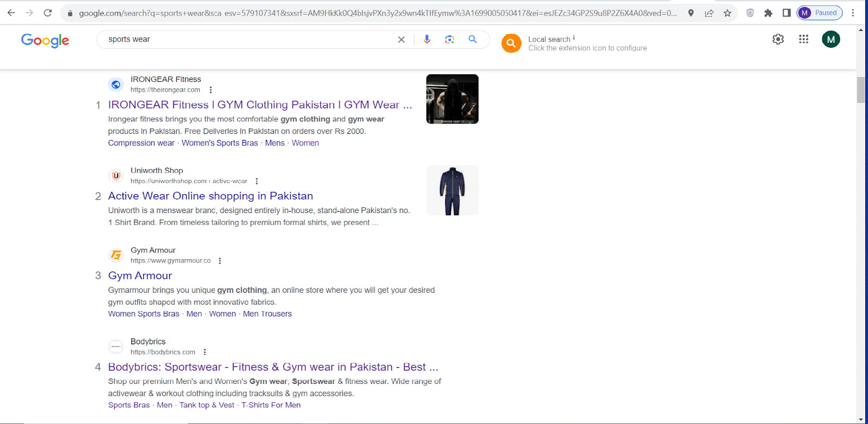Click the IRONGEAR Fitness site favicon
The height and width of the screenshot is (424, 868).
click(x=116, y=85)
